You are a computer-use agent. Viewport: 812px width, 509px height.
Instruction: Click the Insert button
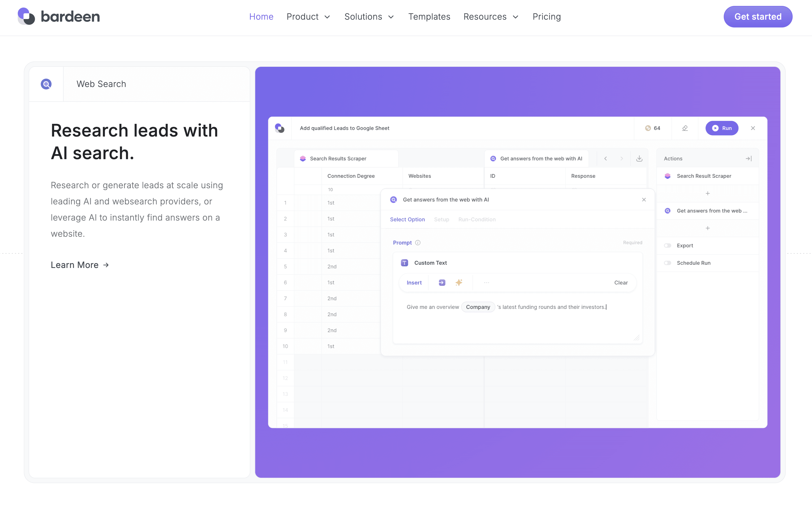414,283
